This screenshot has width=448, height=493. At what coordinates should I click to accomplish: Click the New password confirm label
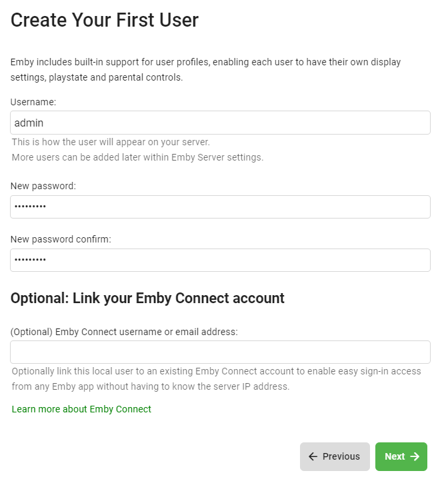tap(61, 239)
